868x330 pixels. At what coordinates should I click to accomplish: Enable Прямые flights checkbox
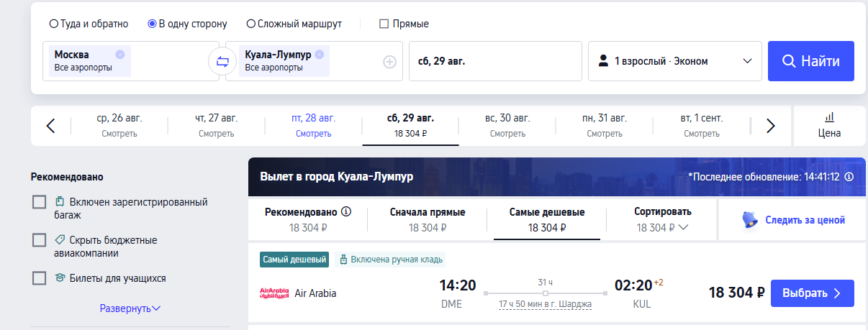pos(384,24)
